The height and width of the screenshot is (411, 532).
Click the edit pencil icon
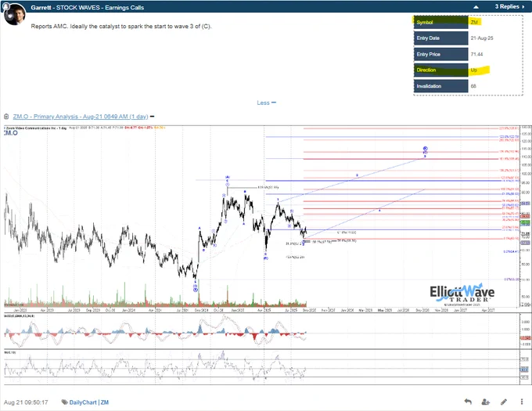504,402
